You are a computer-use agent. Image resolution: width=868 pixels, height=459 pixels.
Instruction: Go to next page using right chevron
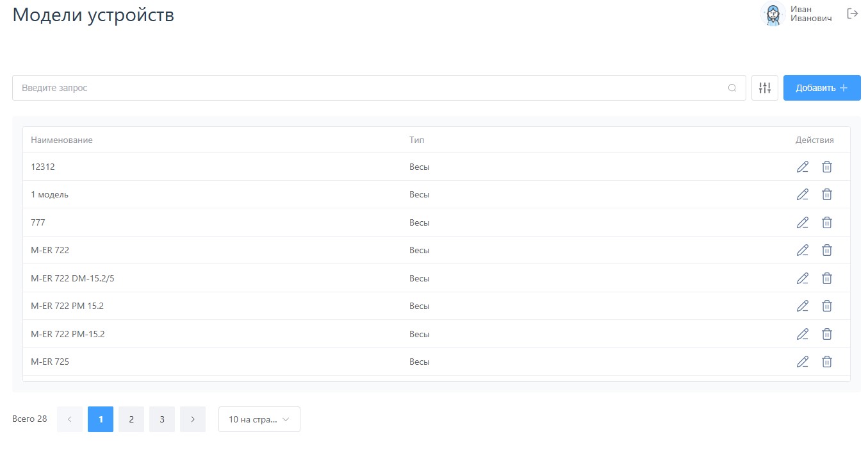193,419
